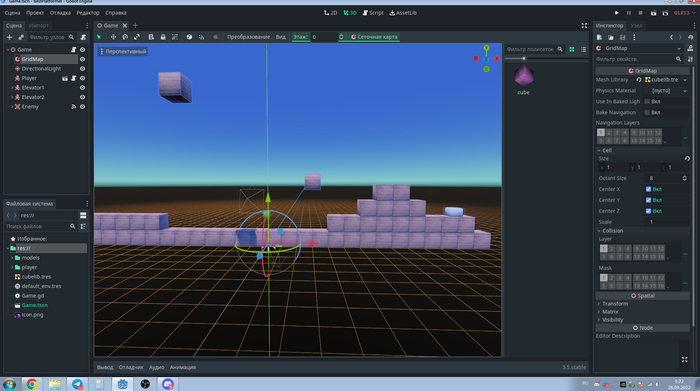Activate the Select mode arrow tool

click(99, 37)
